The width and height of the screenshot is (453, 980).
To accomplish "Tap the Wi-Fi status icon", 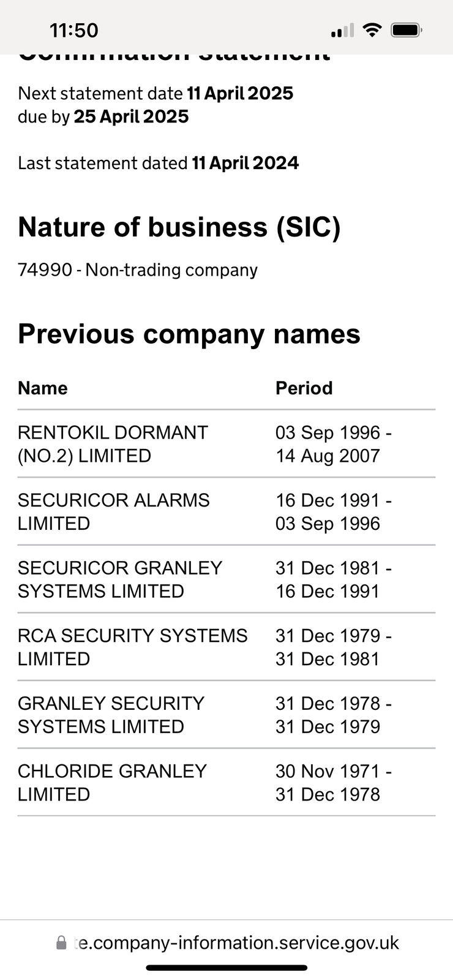I will click(x=372, y=29).
